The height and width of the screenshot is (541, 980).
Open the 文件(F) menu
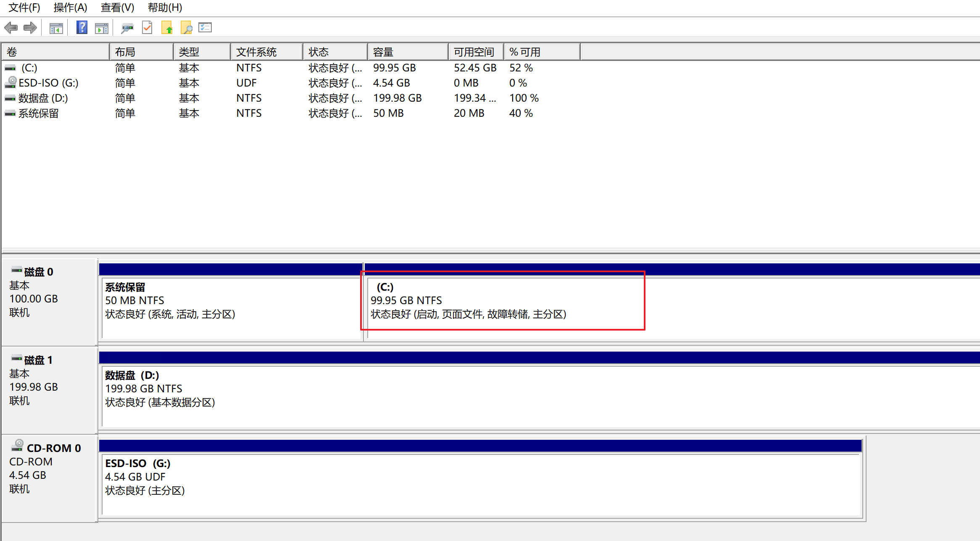coord(24,8)
